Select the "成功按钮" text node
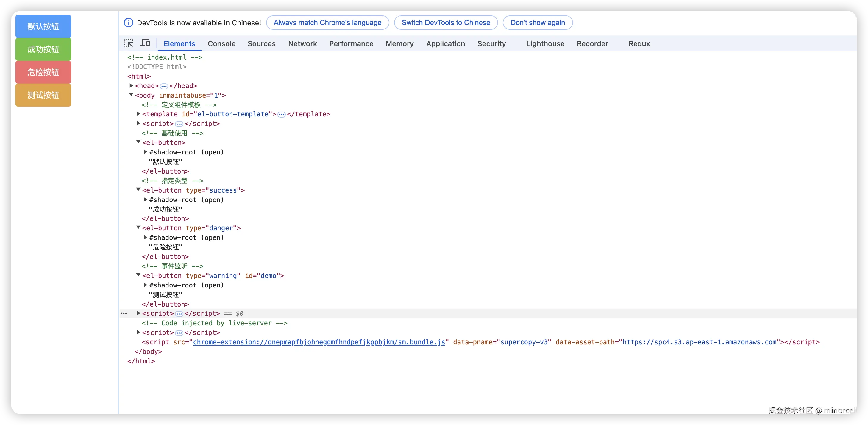Image resolution: width=868 pixels, height=425 pixels. pyautogui.click(x=166, y=209)
